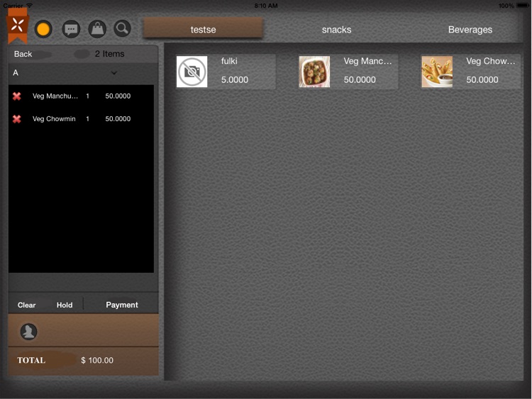Go Back from the order panel
Screen dimensions: 532x399
[23, 54]
